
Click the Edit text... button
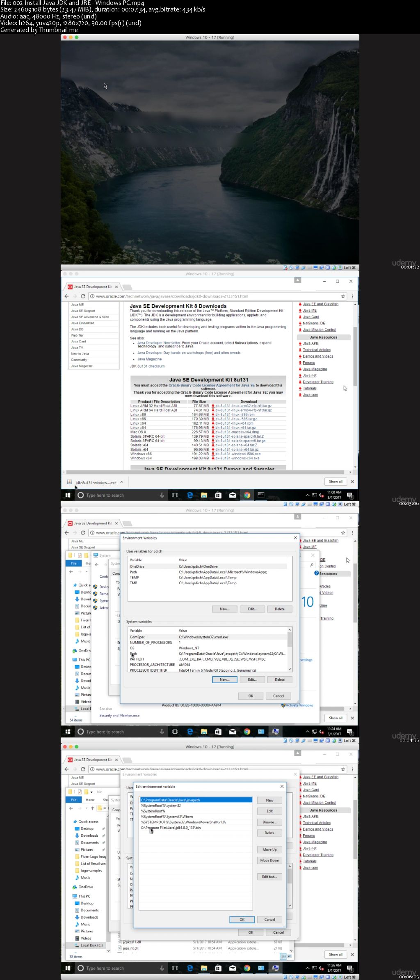point(269,877)
